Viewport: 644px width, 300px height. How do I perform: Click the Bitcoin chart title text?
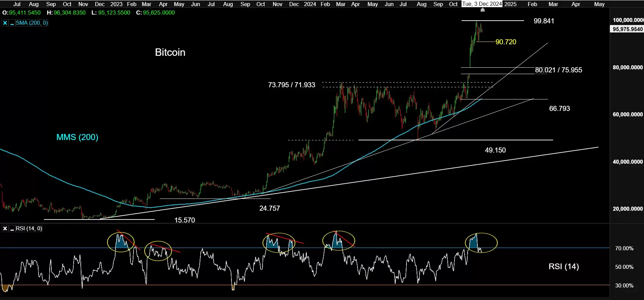coord(170,52)
